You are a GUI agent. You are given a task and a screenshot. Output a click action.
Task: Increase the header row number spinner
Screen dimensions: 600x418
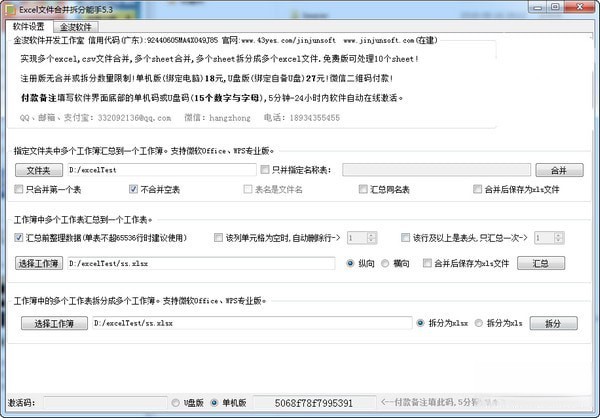pos(558,235)
